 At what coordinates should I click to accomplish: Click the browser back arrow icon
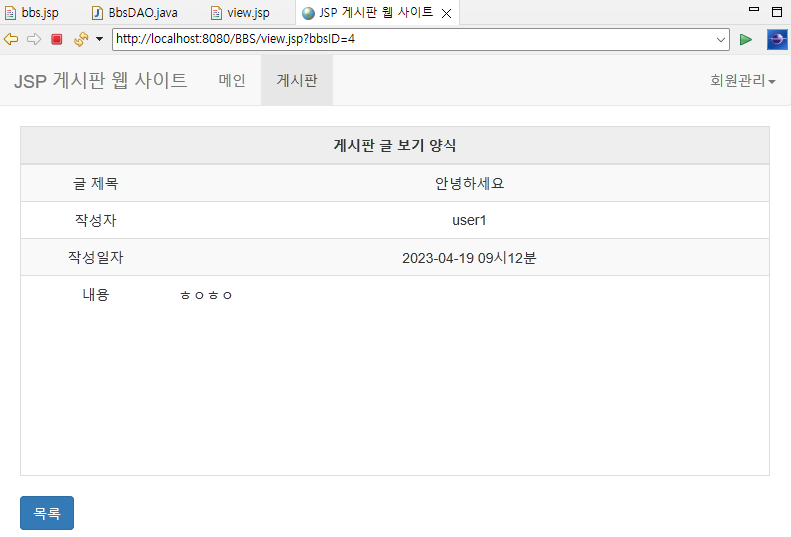11,39
